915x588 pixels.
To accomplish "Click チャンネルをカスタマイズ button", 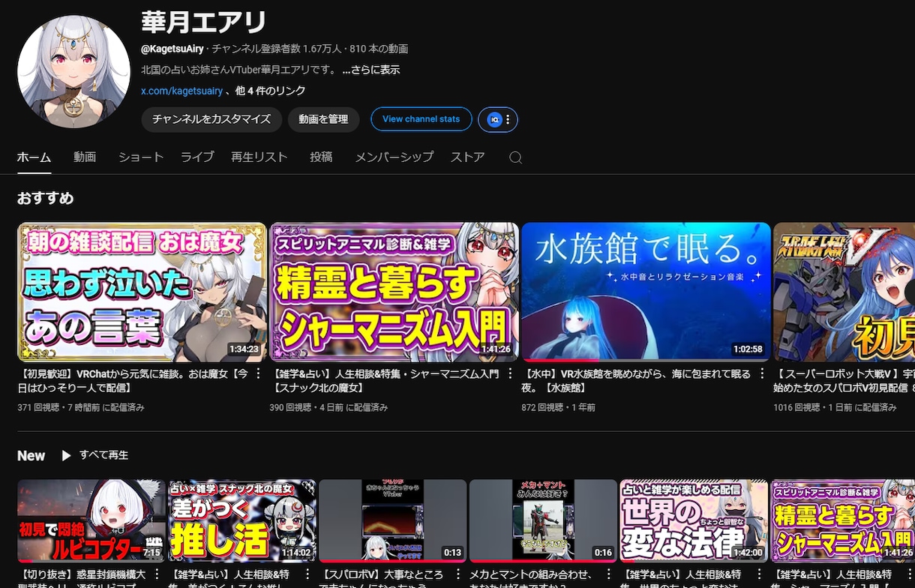I will point(211,119).
